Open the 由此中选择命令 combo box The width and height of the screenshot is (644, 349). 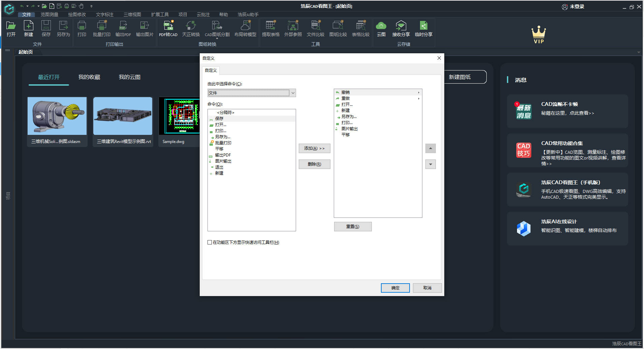click(252, 93)
